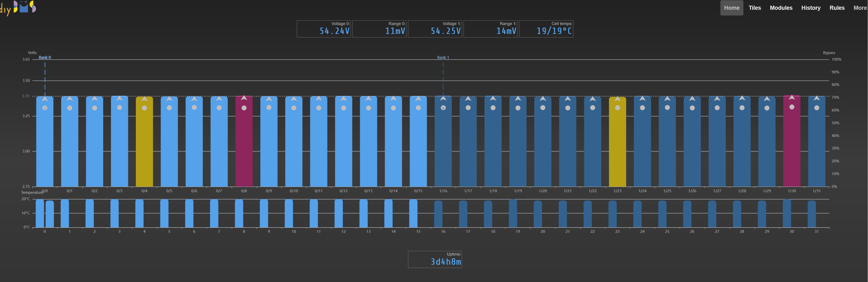Click the Voltage 0 status box
This screenshot has height=282, width=868.
323,29
